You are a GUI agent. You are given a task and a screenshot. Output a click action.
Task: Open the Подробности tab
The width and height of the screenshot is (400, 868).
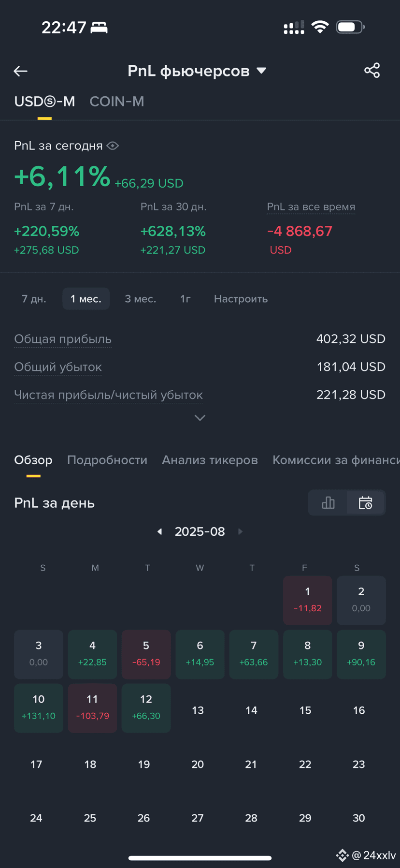(x=107, y=460)
